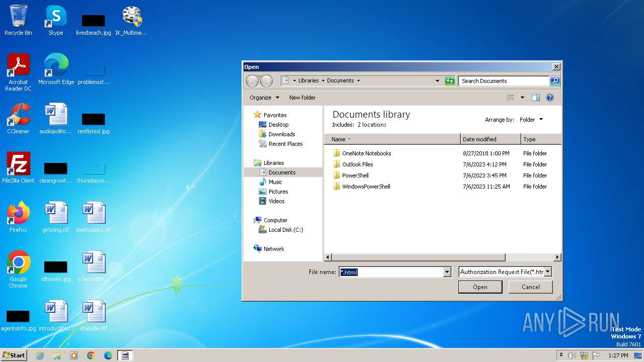Click the Forward navigation arrow in Open dialog
Screen dimensions: 644x362
tap(266, 81)
